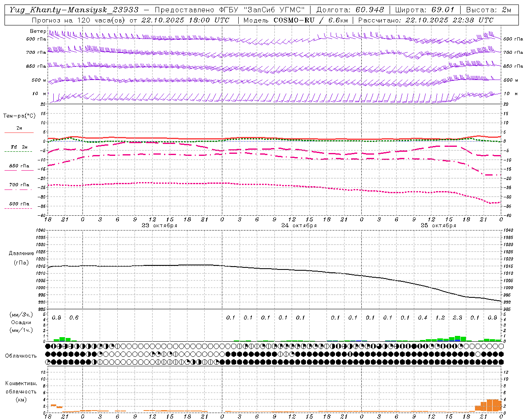Screen dimensions: 525x420
Task: Click the Ветер panel label
Action: 38,31
